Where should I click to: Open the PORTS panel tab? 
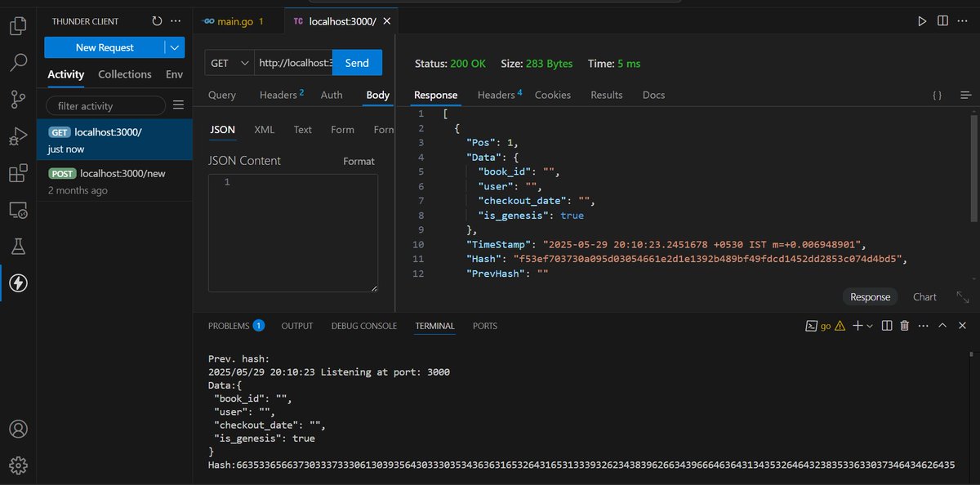[x=485, y=326]
